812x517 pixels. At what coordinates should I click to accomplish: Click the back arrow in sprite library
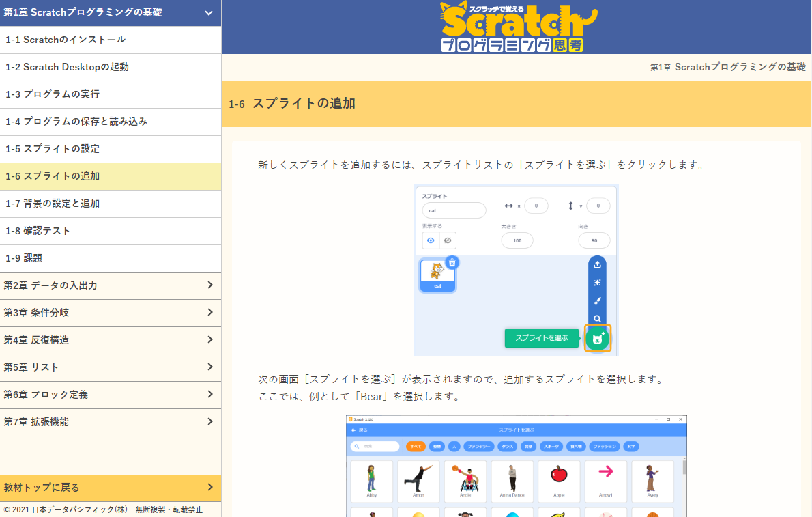tap(353, 430)
